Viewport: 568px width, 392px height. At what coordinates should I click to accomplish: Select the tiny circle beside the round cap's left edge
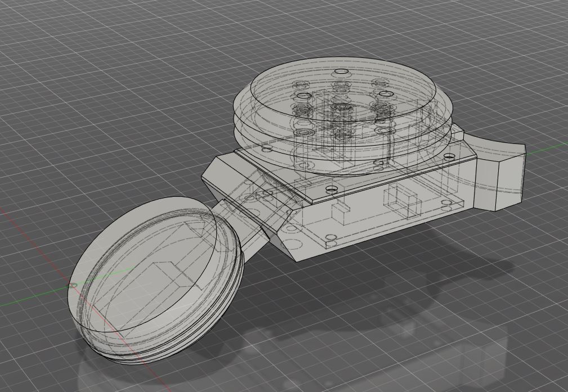tap(73, 286)
